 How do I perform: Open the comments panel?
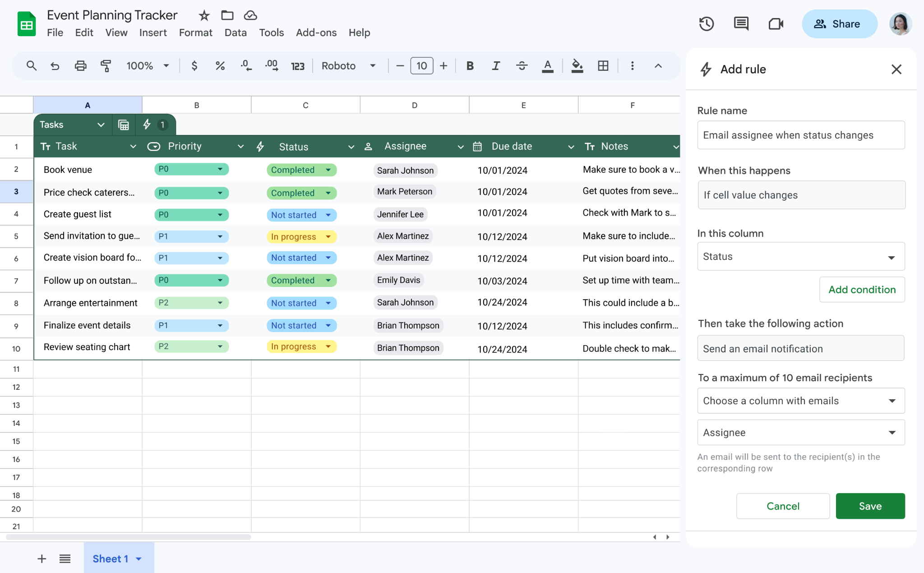740,23
